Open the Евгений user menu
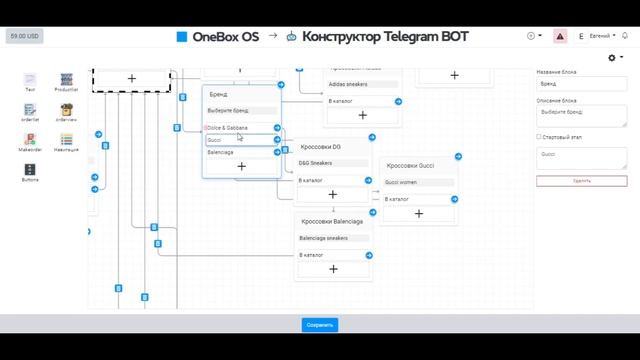This screenshot has width=640, height=360. pyautogui.click(x=602, y=36)
